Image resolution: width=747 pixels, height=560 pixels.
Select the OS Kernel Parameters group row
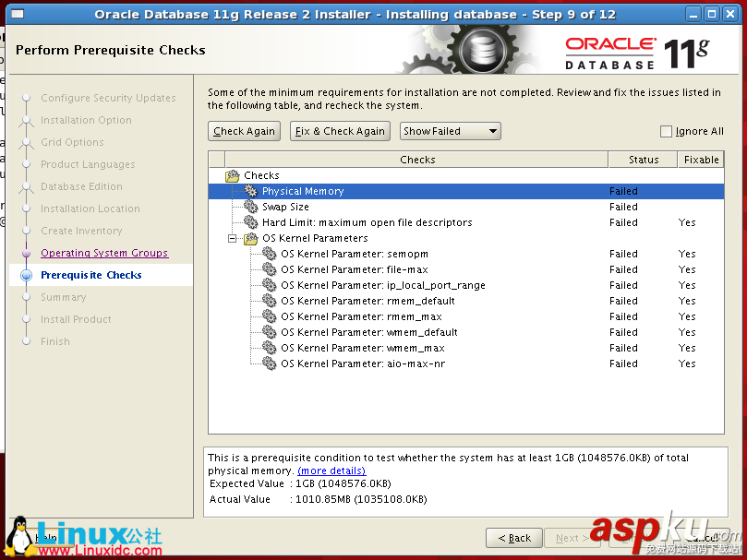[466, 238]
